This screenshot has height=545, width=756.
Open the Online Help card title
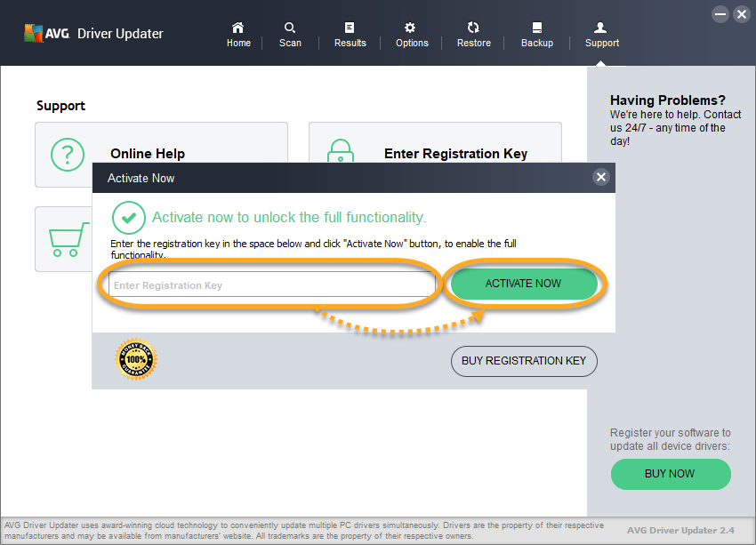pyautogui.click(x=148, y=154)
